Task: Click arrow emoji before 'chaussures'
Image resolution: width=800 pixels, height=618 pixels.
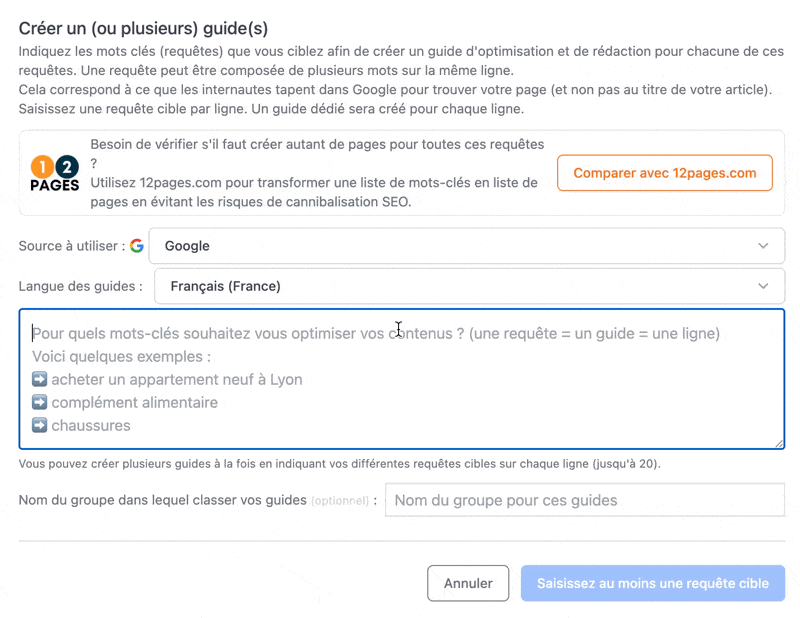Action: [x=40, y=426]
